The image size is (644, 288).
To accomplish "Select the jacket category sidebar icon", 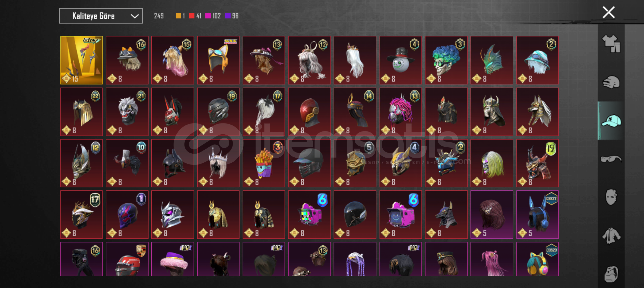I will 611,236.
